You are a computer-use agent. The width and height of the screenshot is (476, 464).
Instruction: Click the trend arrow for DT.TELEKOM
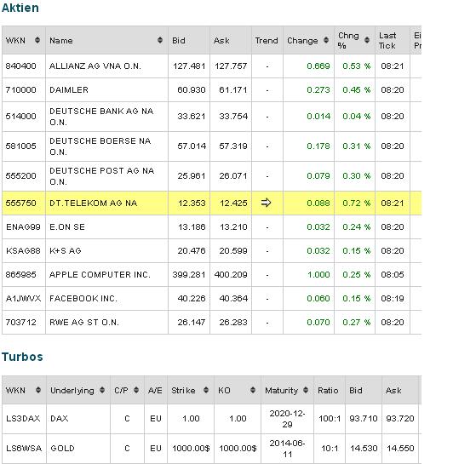pyautogui.click(x=266, y=203)
